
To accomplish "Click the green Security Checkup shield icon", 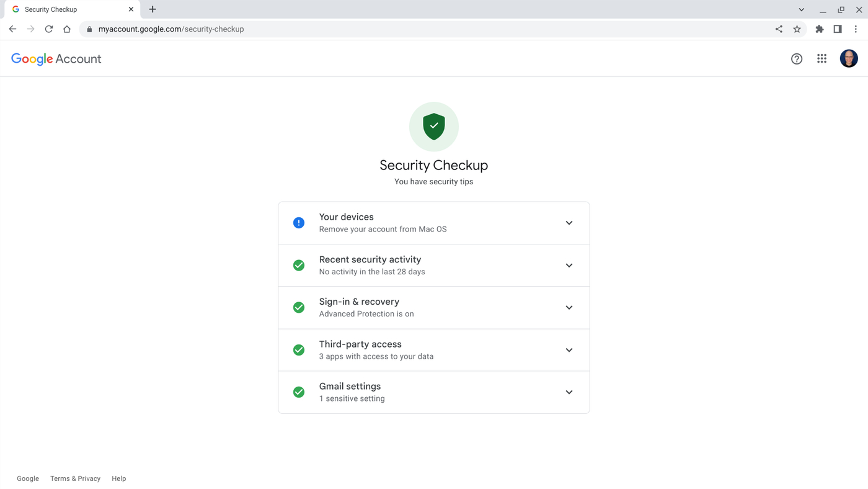I will pos(433,126).
